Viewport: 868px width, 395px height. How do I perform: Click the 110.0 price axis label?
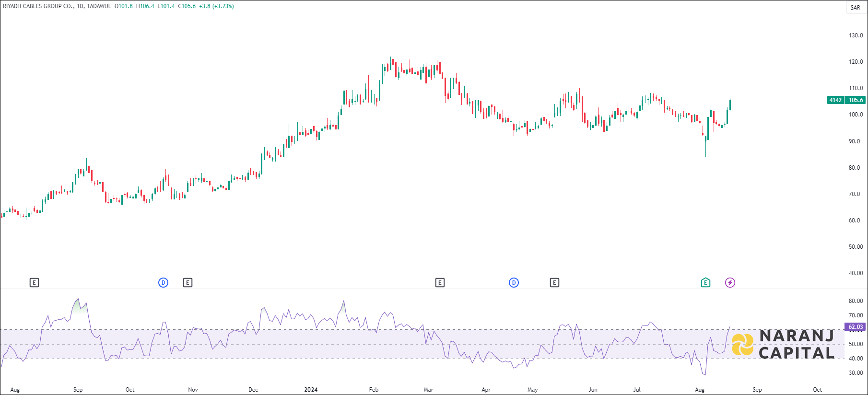click(856, 88)
